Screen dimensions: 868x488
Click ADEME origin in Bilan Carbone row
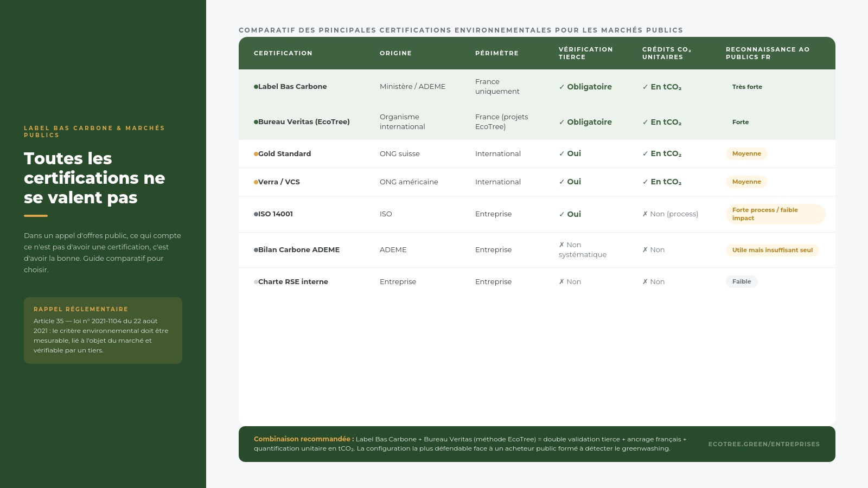(x=393, y=250)
